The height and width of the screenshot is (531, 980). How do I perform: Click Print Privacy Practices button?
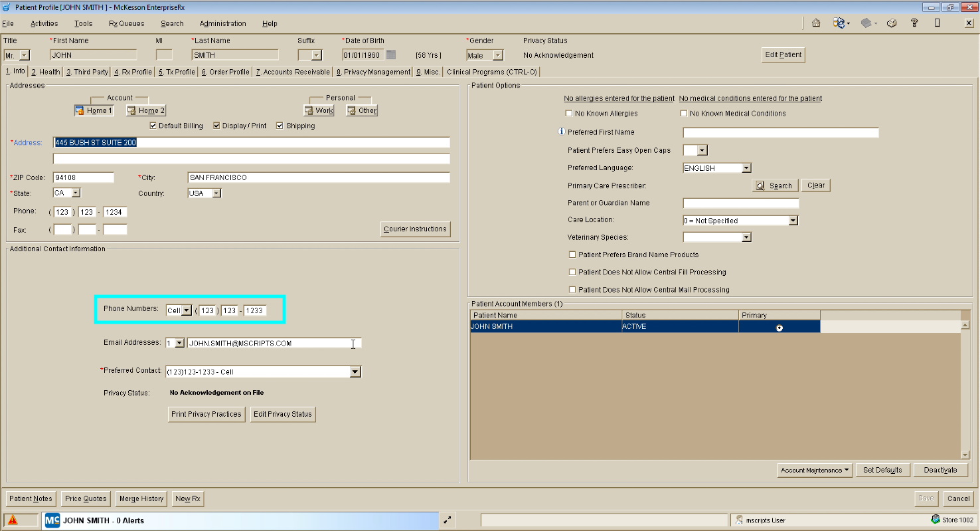click(206, 414)
